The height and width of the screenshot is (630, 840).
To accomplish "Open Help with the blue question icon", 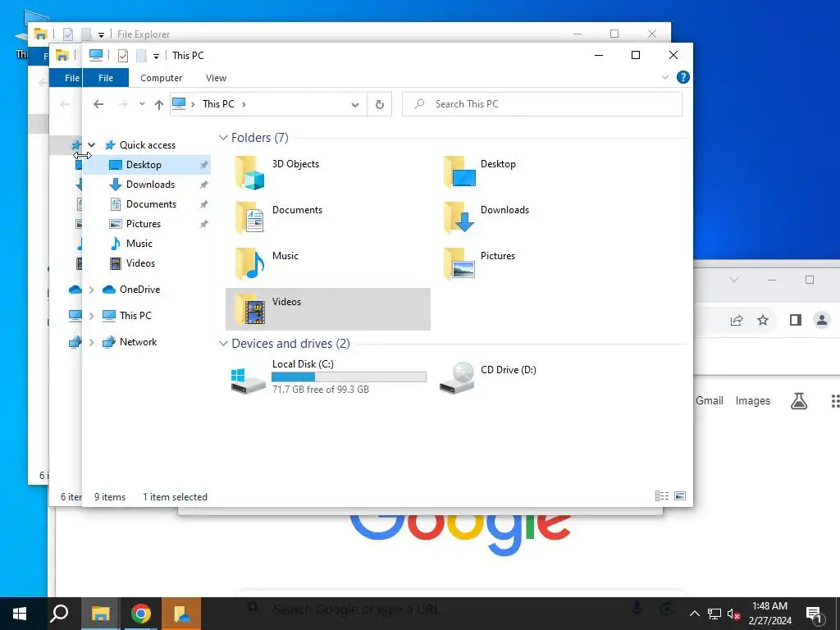I will pos(683,77).
